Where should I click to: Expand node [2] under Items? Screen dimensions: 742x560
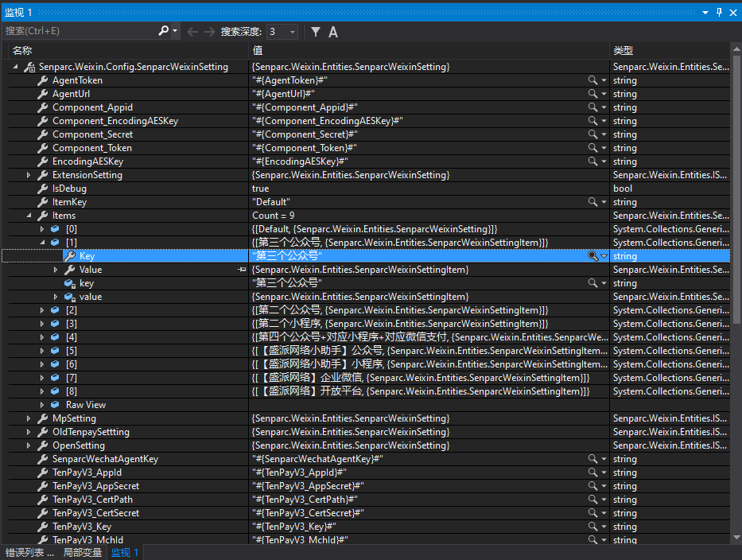[44, 309]
